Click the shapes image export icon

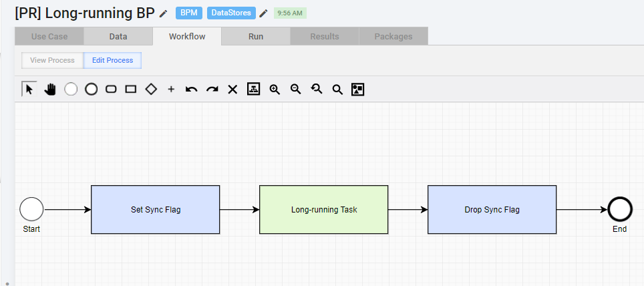[x=357, y=89]
